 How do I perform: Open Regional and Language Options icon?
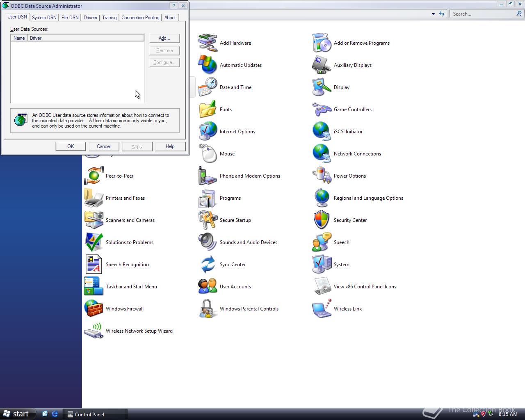pos(322,198)
